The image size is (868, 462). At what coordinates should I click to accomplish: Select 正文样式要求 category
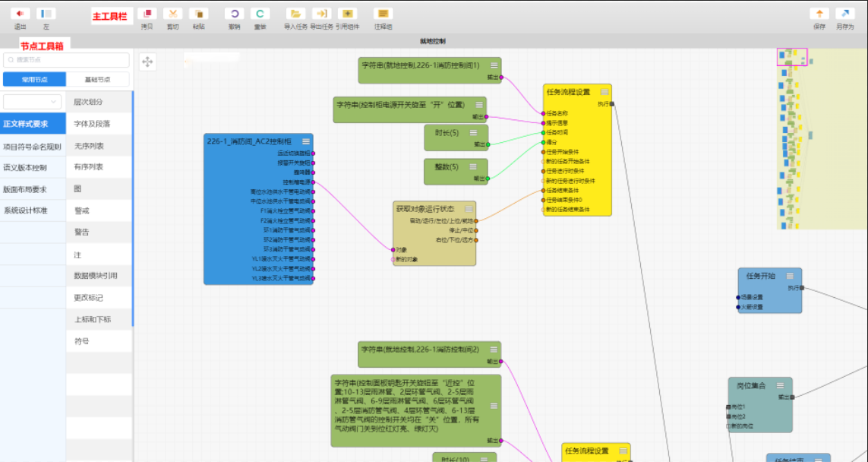coord(33,124)
